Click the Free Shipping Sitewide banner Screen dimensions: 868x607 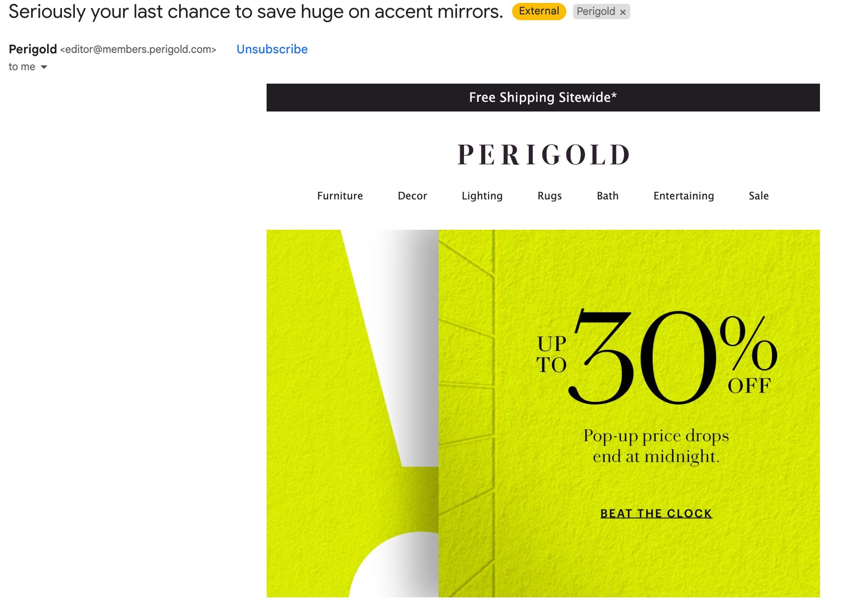(x=543, y=98)
